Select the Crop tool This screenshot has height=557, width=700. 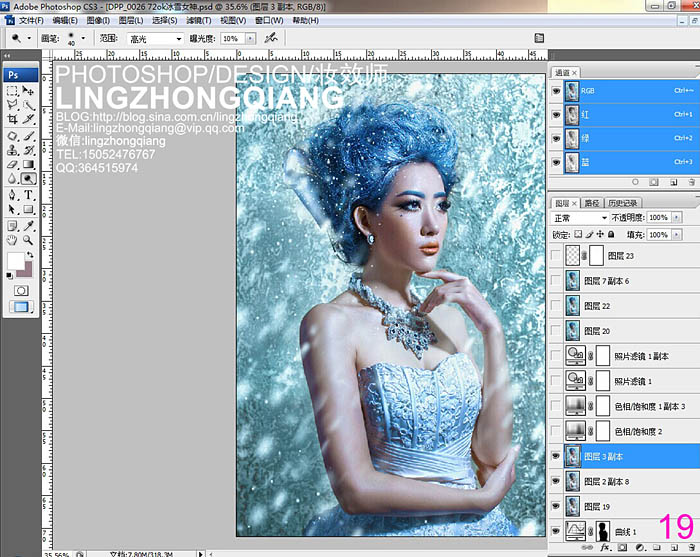coord(12,119)
